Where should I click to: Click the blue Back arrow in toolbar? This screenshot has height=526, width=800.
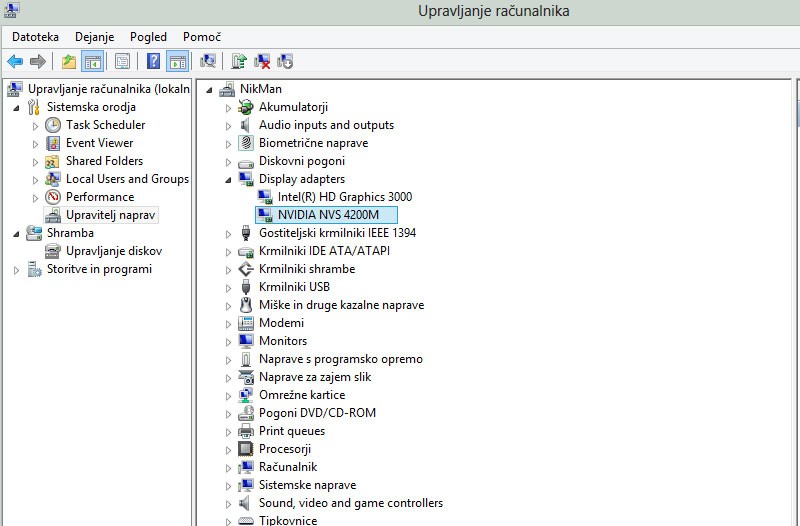(15, 62)
